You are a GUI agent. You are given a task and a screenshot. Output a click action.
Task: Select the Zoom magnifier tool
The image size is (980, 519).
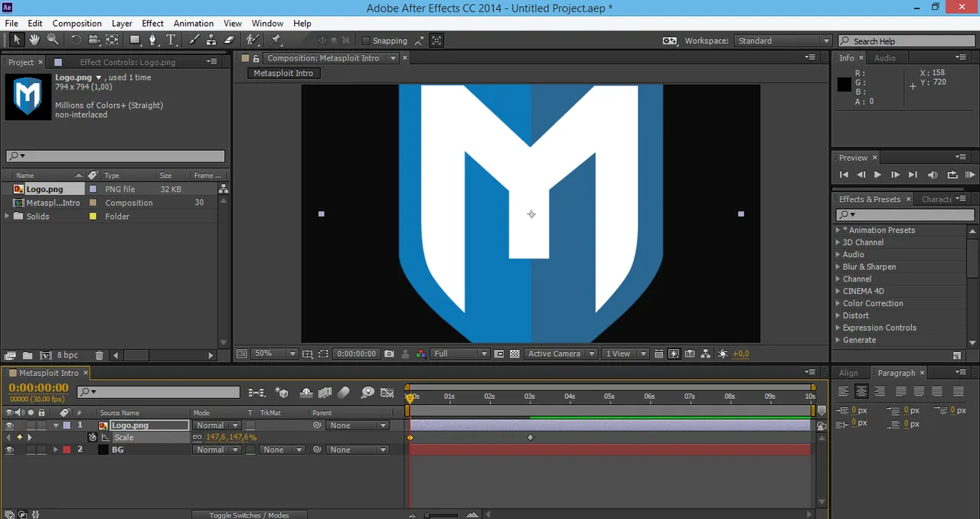point(53,40)
